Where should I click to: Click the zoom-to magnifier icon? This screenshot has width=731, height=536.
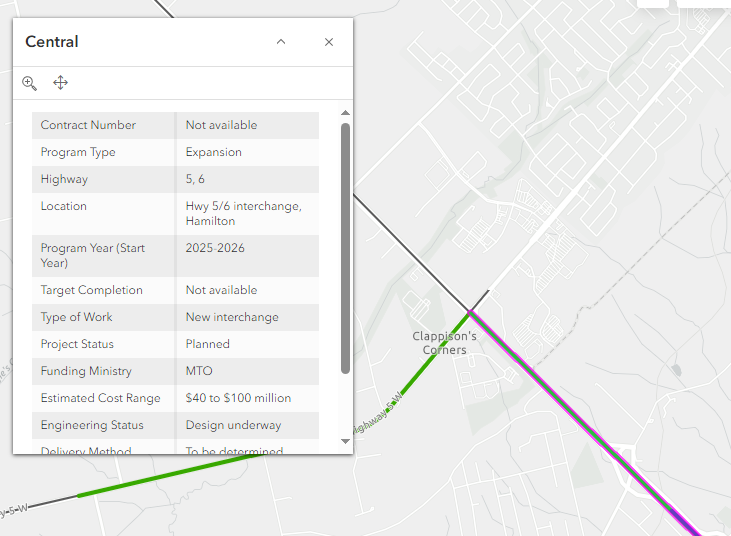click(x=30, y=83)
